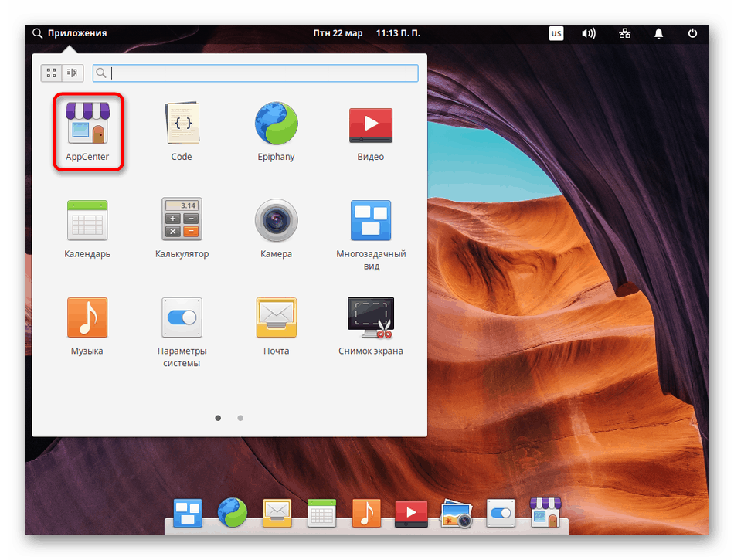Screen dimensions: 734x560
Task: Launch AppCenter from the dock
Action: click(x=545, y=512)
